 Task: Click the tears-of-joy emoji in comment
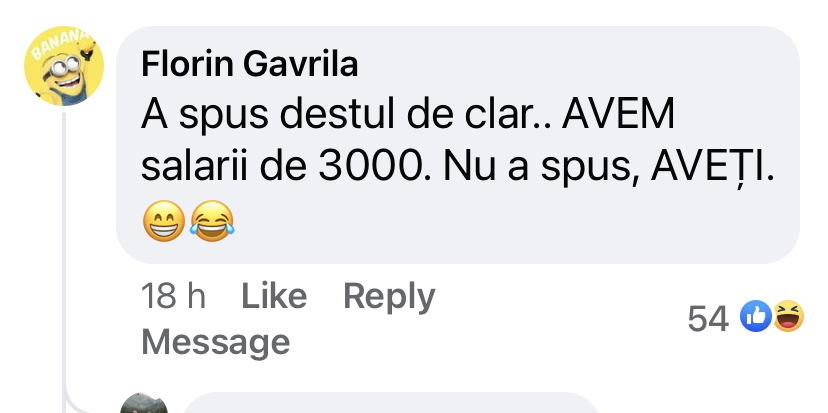tap(212, 221)
